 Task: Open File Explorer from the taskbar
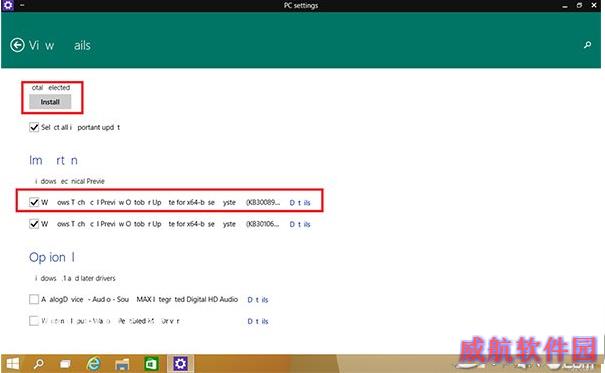[x=122, y=364]
